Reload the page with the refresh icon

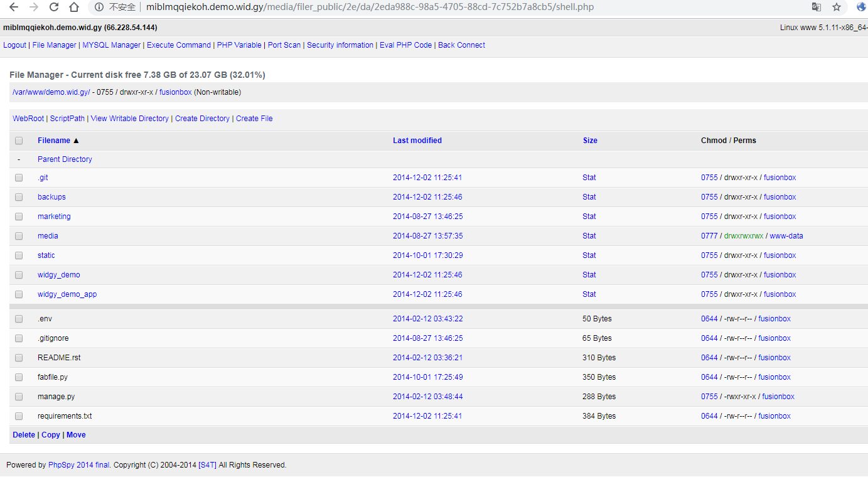(x=53, y=7)
